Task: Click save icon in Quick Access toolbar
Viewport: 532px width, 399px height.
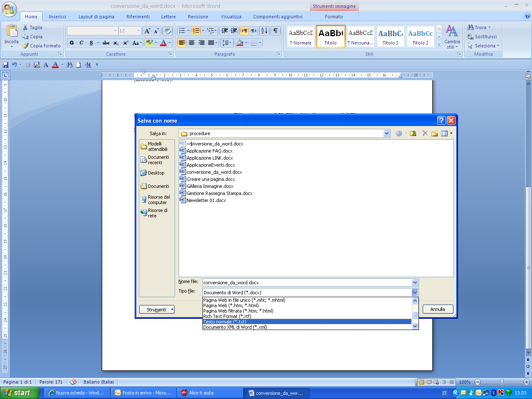Action: pyautogui.click(x=5, y=65)
